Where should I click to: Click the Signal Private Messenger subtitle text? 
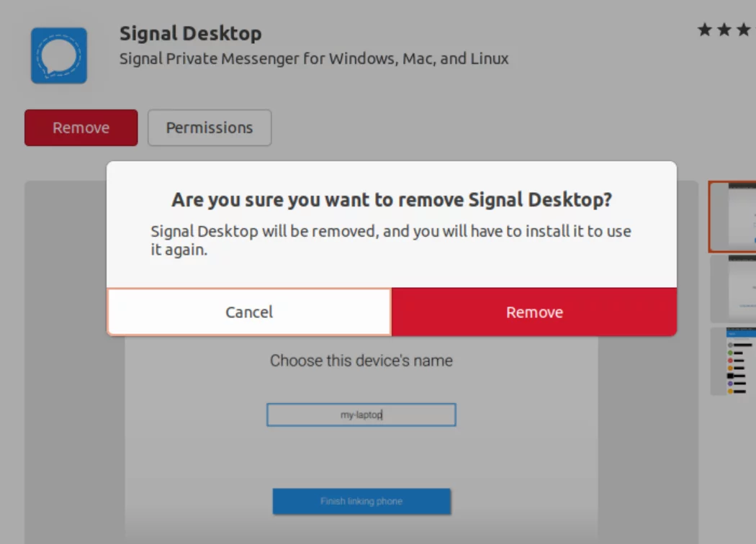click(314, 59)
